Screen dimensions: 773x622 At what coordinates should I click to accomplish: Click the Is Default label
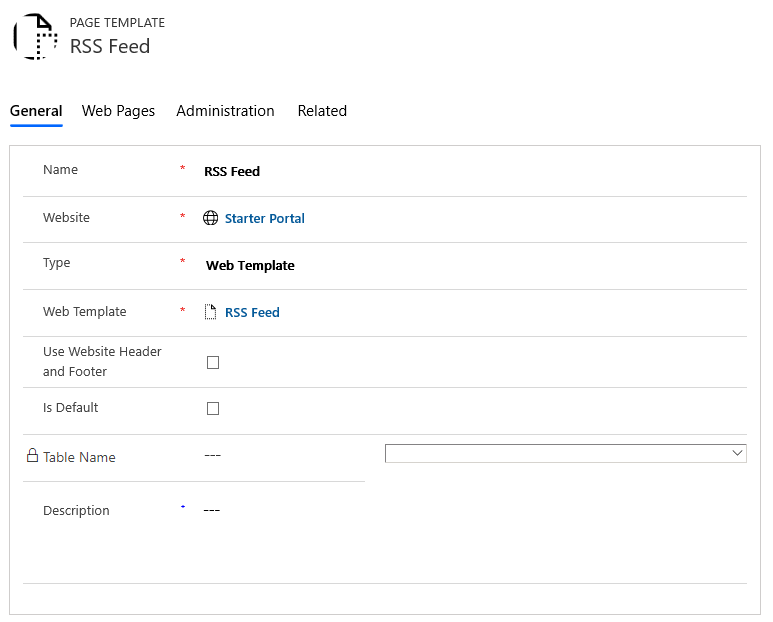pos(70,408)
